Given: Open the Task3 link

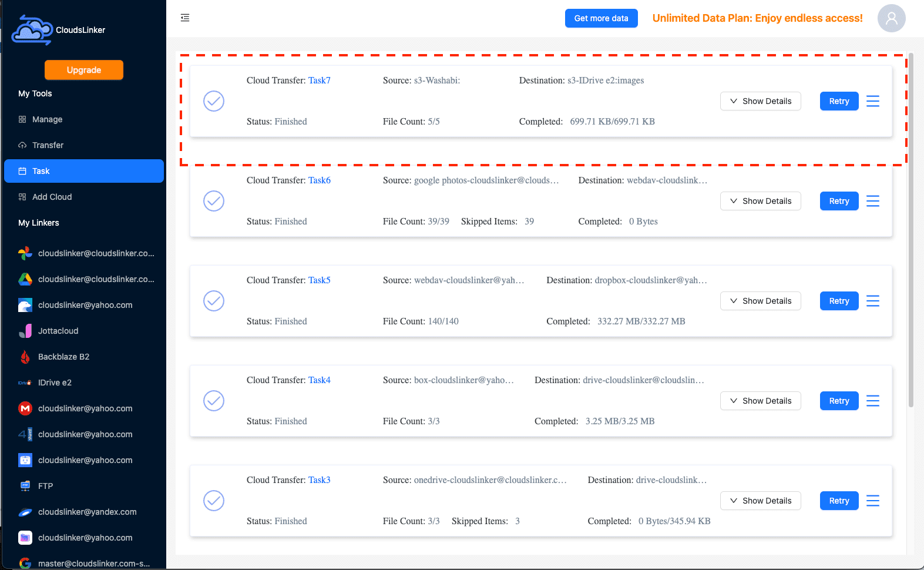Looking at the screenshot, I should 320,480.
